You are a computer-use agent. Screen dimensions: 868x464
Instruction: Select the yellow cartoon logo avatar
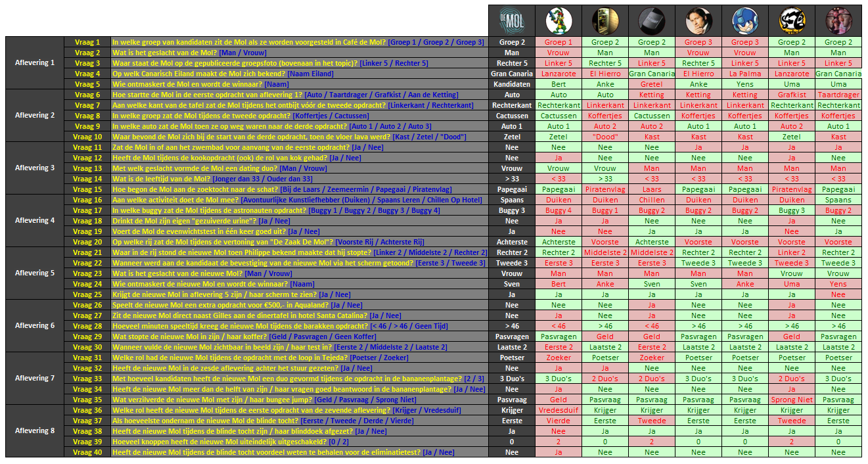tap(792, 20)
